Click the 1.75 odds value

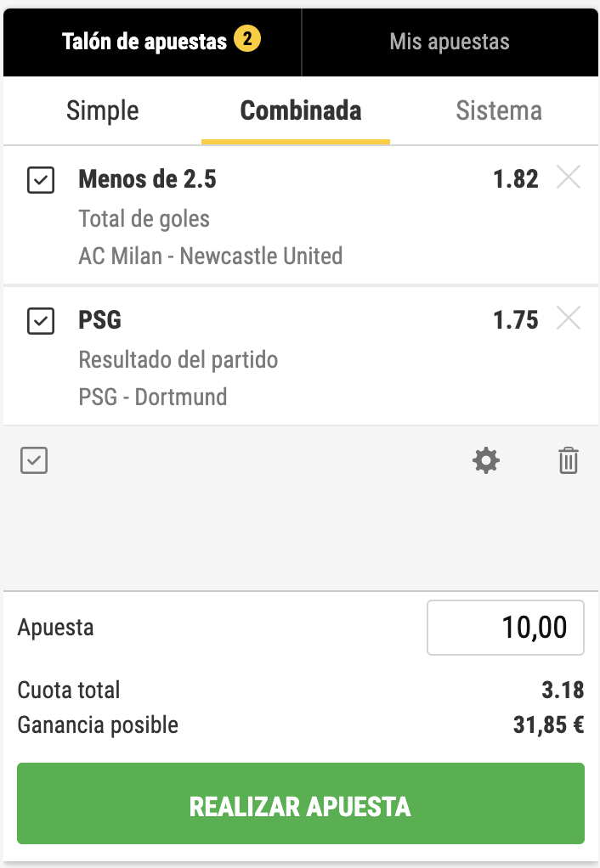point(515,320)
